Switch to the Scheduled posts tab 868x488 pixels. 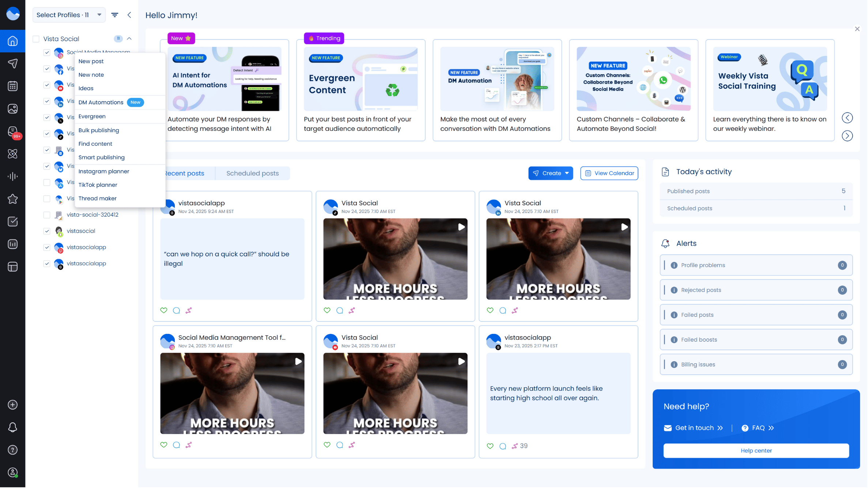click(252, 174)
